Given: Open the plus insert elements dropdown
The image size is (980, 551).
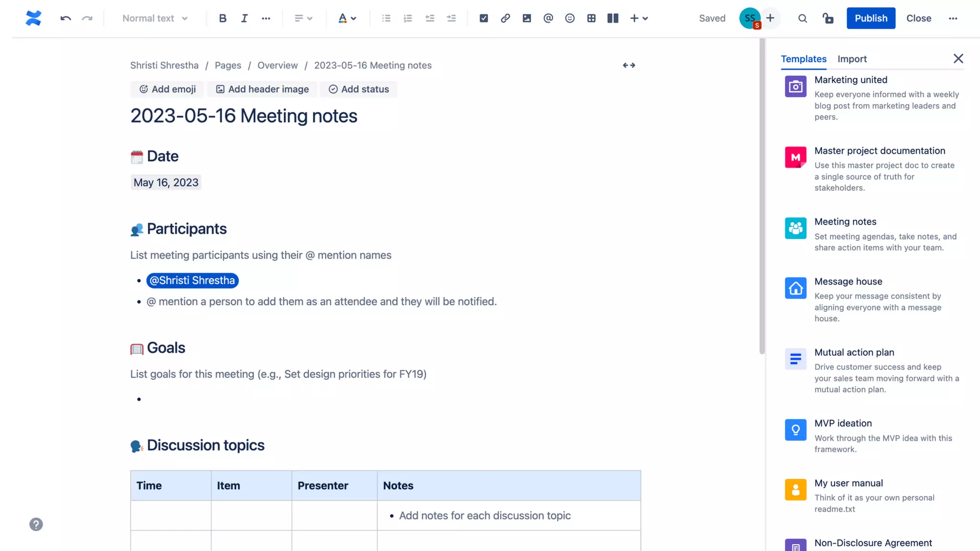Looking at the screenshot, I should (x=639, y=18).
